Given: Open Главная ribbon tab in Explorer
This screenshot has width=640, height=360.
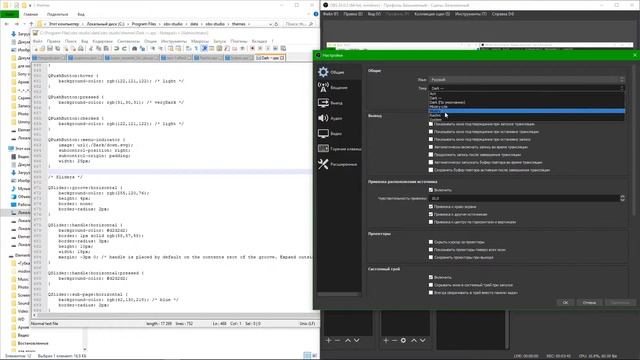Looking at the screenshot, I should tap(31, 14).
